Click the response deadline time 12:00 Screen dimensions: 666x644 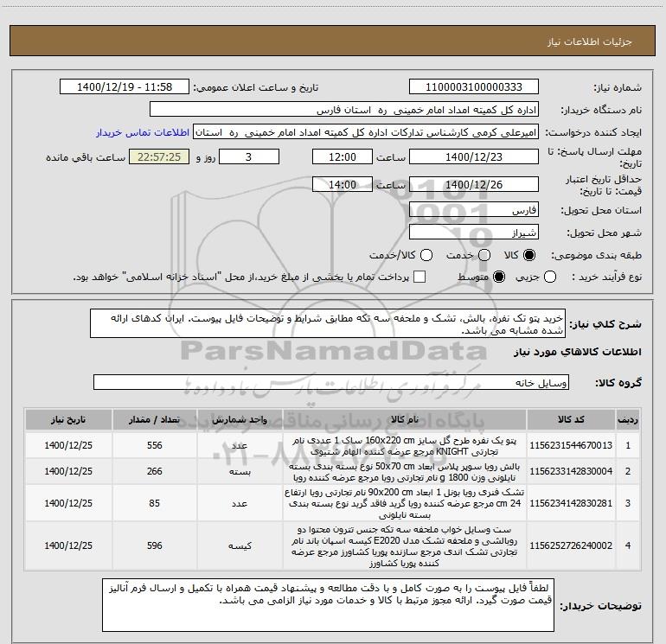[x=343, y=157]
